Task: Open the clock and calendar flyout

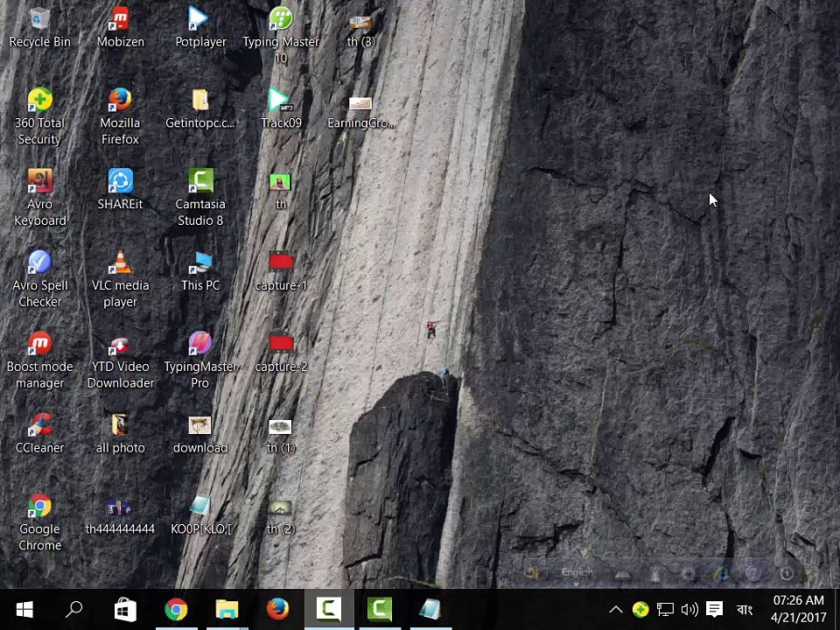Action: pos(798,609)
